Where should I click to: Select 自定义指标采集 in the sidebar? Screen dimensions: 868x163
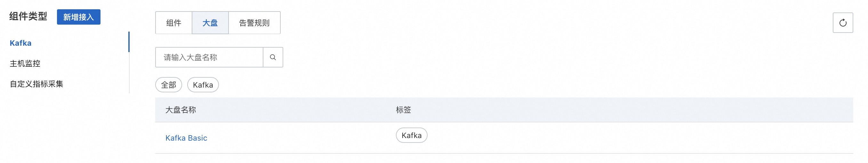click(36, 84)
